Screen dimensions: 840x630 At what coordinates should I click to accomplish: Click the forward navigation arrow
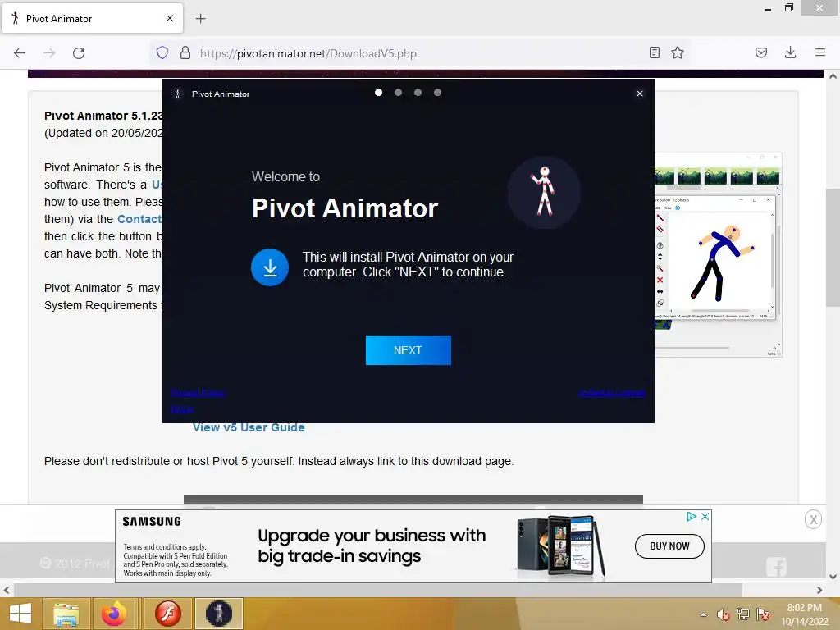[x=49, y=53]
